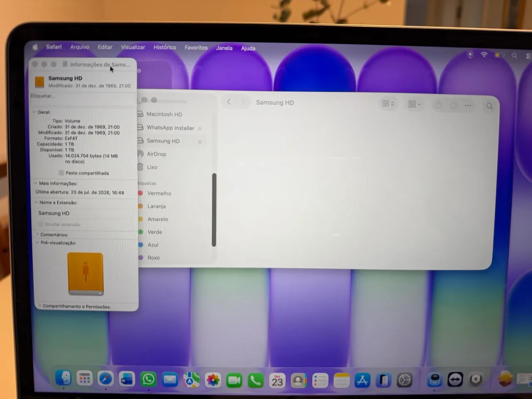
Task: Select the Azul blue tag
Action: (x=153, y=245)
